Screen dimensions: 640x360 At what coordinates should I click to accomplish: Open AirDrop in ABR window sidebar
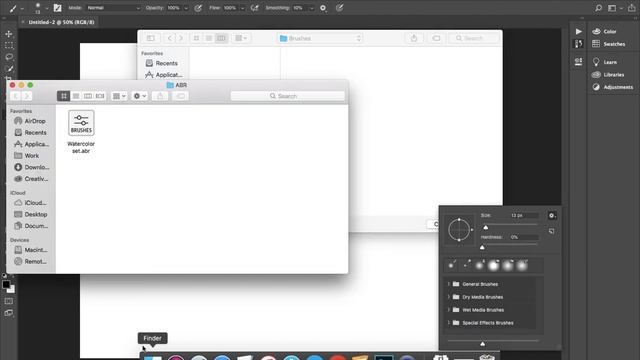click(30, 121)
